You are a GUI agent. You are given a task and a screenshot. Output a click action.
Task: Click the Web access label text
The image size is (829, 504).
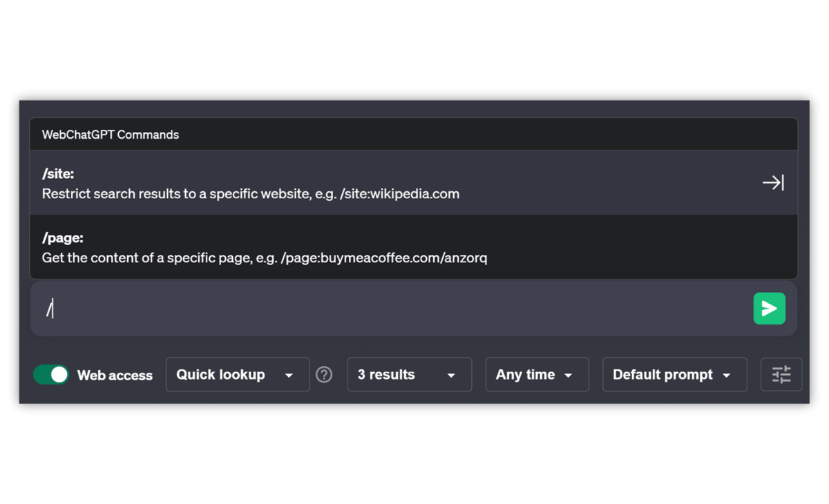point(115,376)
